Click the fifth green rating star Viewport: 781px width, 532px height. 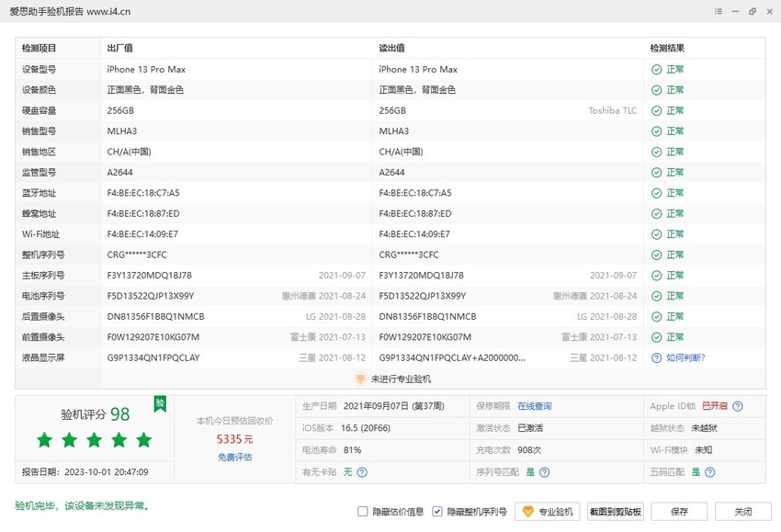point(144,440)
